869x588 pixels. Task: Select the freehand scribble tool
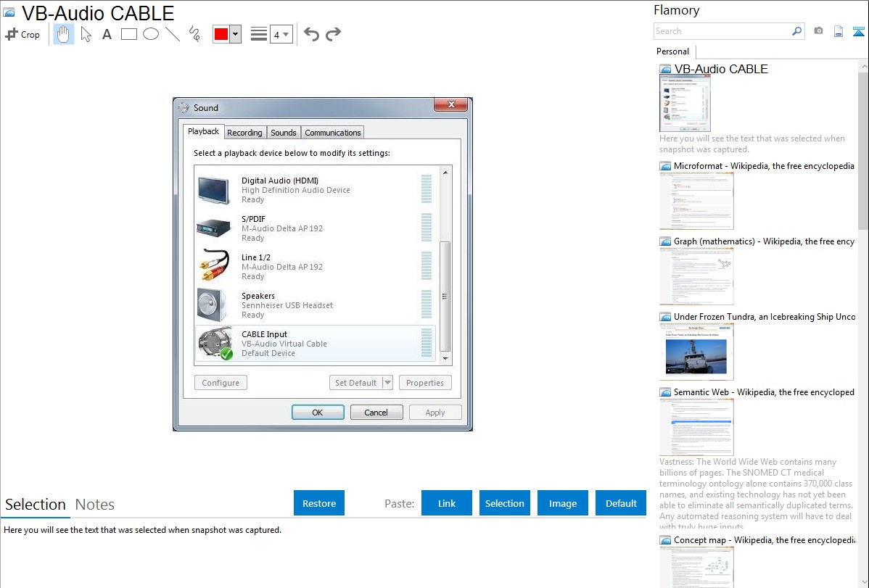[194, 34]
